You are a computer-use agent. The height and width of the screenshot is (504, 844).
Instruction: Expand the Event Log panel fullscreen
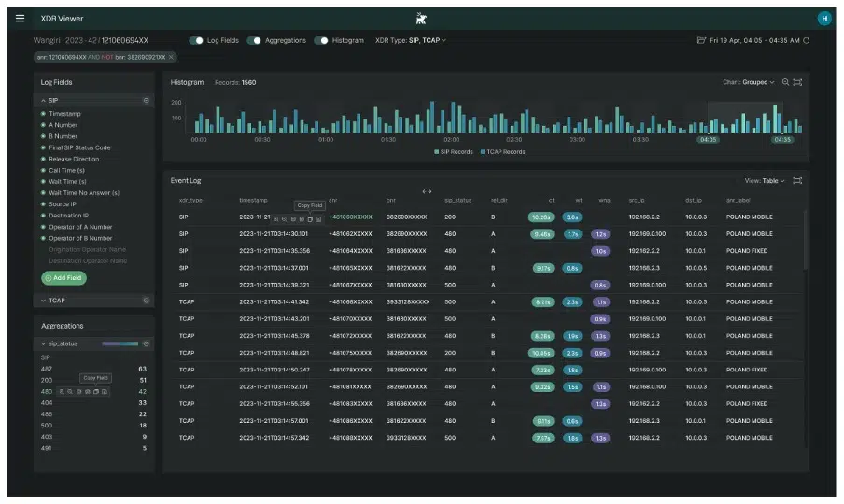point(797,181)
